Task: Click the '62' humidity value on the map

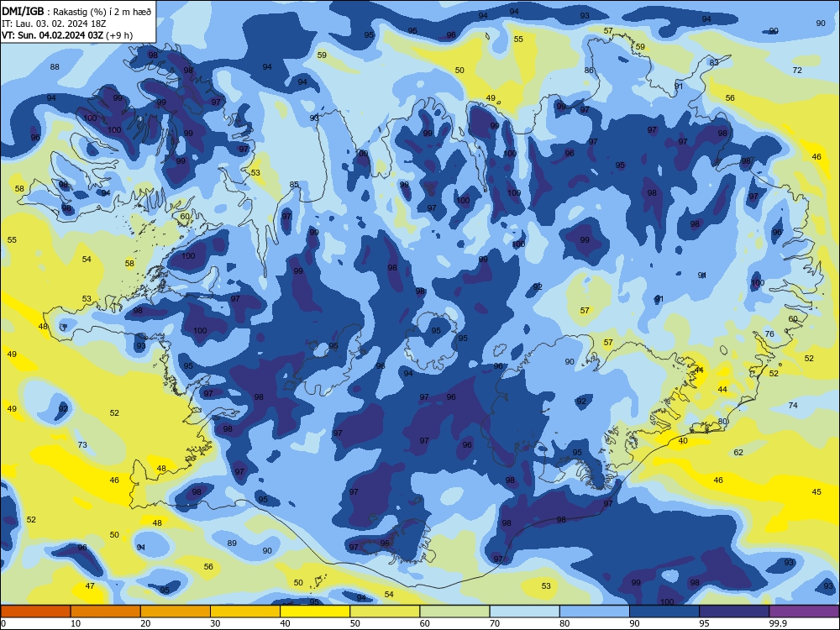Action: coord(738,452)
